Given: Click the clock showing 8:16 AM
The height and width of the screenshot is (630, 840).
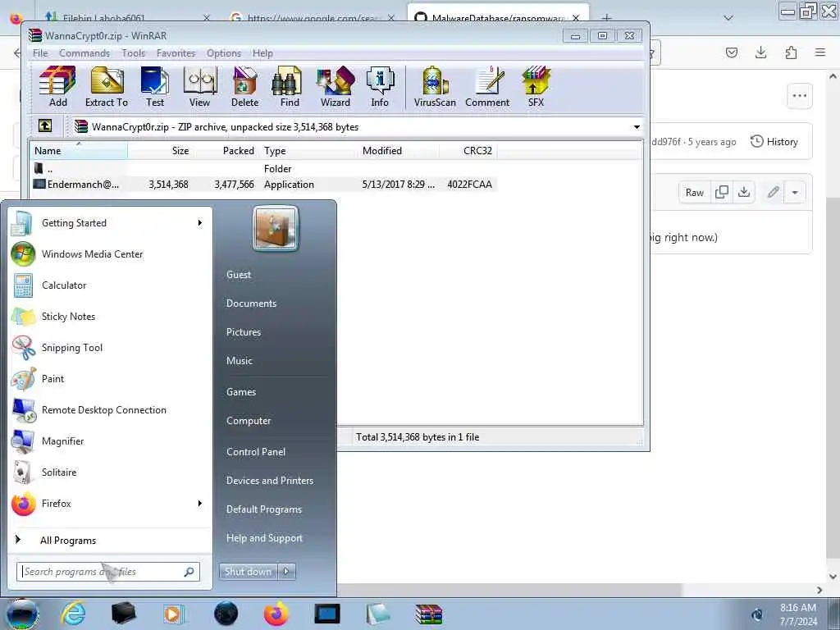Looking at the screenshot, I should click(797, 608).
